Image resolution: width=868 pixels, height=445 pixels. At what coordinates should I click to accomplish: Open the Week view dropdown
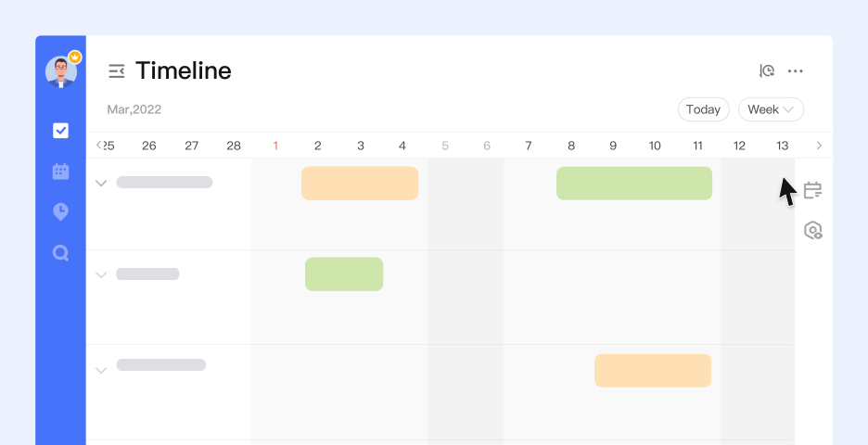(771, 109)
